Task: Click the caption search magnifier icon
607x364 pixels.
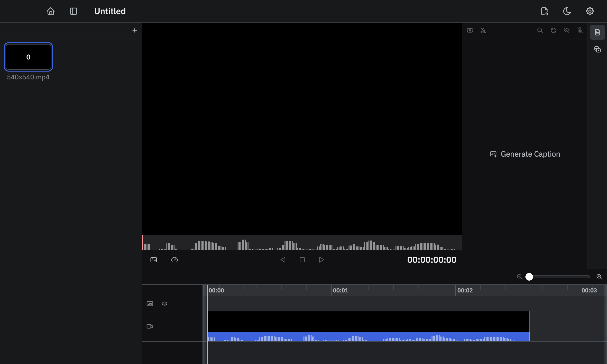Action: 540,30
